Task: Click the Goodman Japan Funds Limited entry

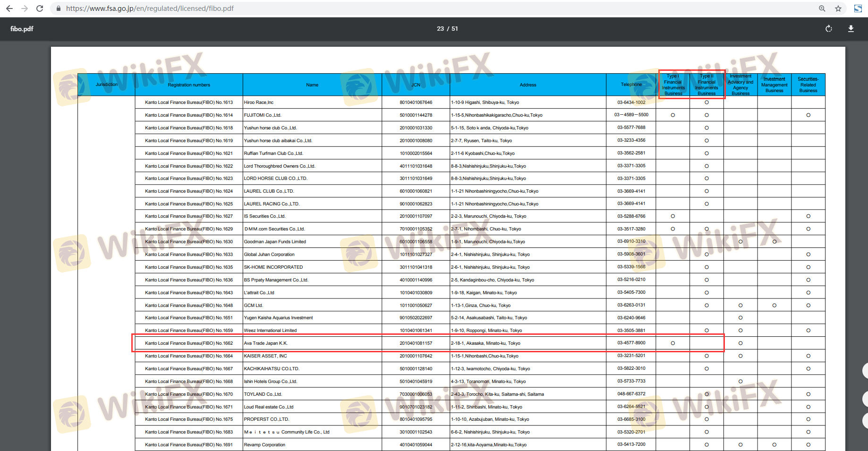Action: tap(275, 242)
